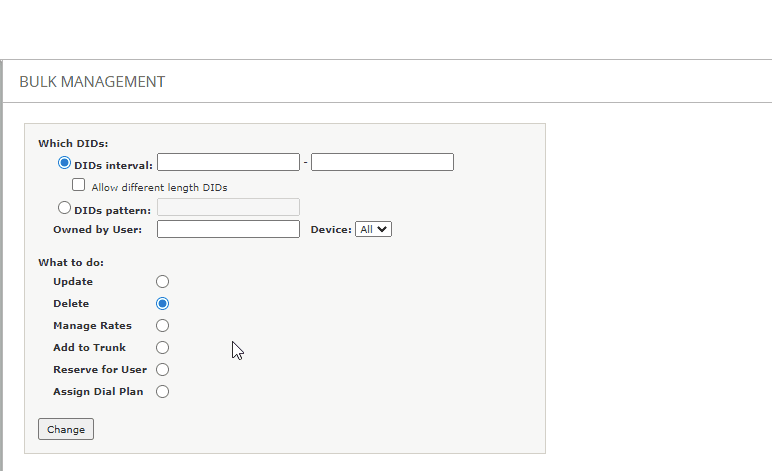Click the Change button
Viewport: 772px width, 471px height.
[x=66, y=429]
